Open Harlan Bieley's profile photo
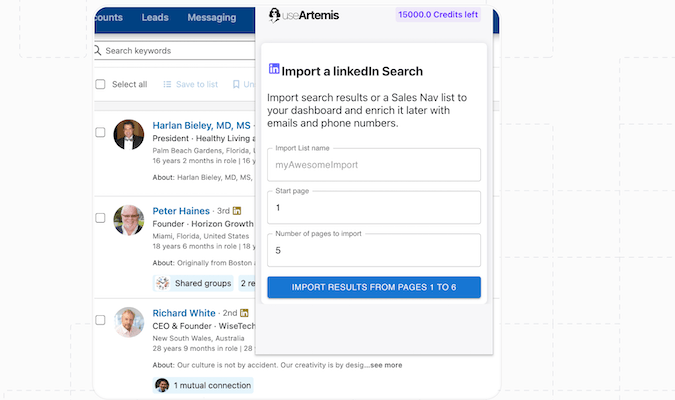 (x=129, y=134)
